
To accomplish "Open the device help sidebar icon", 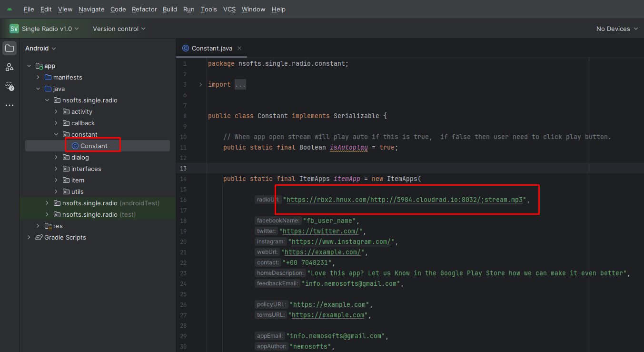I will click(x=10, y=86).
